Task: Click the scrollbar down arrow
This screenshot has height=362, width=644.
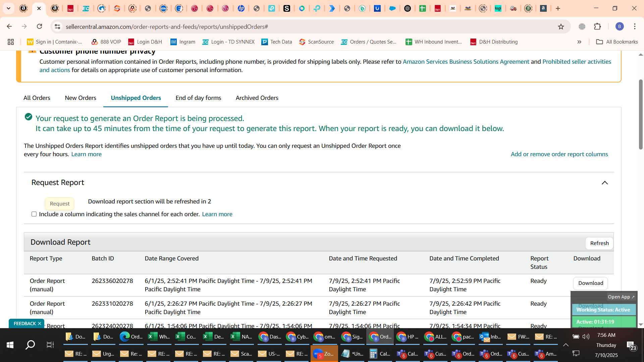Action: tap(641, 324)
